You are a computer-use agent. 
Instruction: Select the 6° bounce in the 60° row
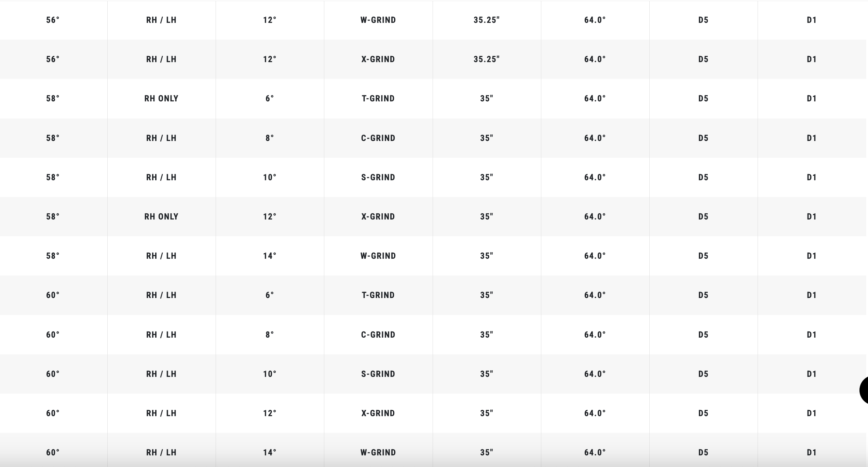coord(270,295)
